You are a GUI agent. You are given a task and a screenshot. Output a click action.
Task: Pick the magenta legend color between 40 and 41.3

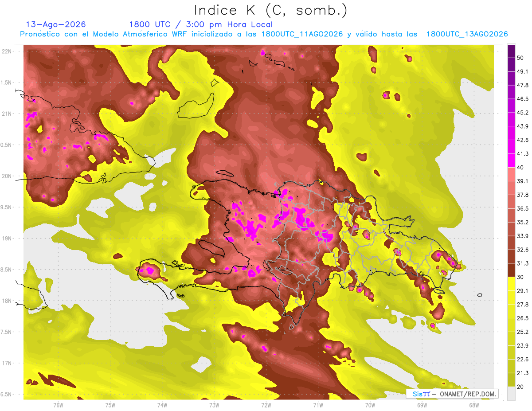click(x=511, y=160)
